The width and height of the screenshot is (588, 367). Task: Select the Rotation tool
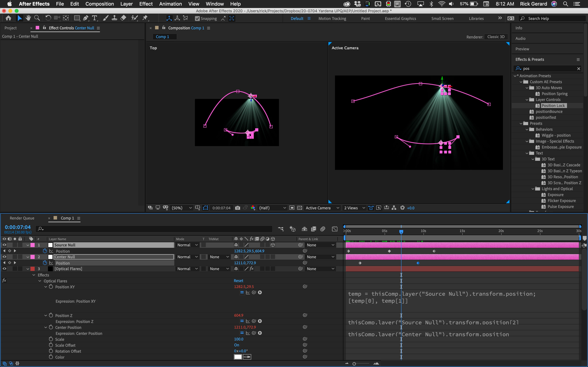tap(48, 18)
